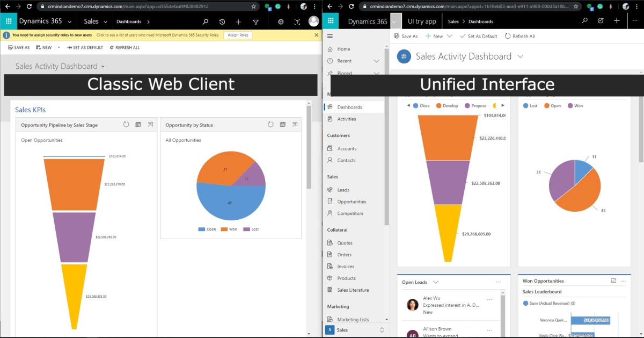
Task: Expand the Sales Activity Dashboard selector dropdown
Action: pyautogui.click(x=521, y=56)
